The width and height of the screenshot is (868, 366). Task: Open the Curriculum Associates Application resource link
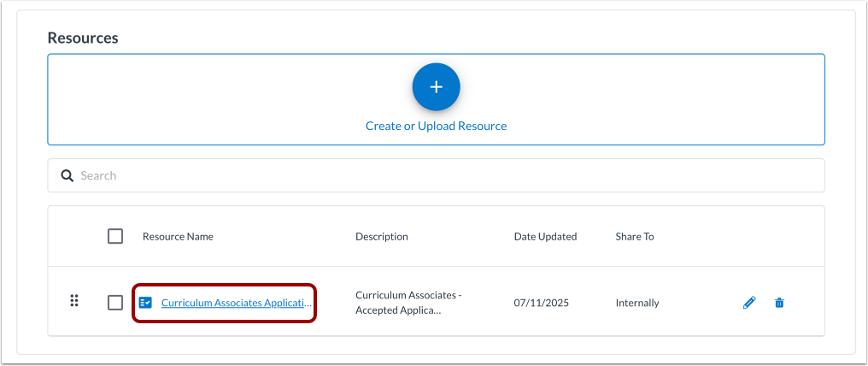(237, 303)
